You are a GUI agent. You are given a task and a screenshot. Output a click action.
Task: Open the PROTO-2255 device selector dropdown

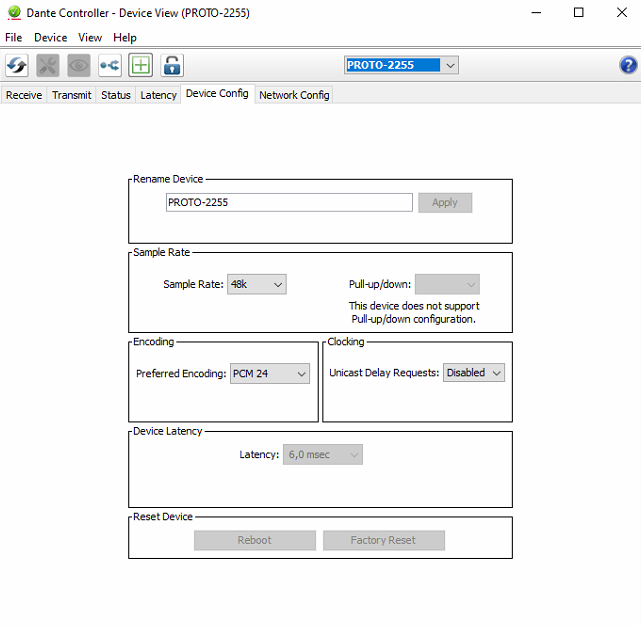tap(401, 65)
